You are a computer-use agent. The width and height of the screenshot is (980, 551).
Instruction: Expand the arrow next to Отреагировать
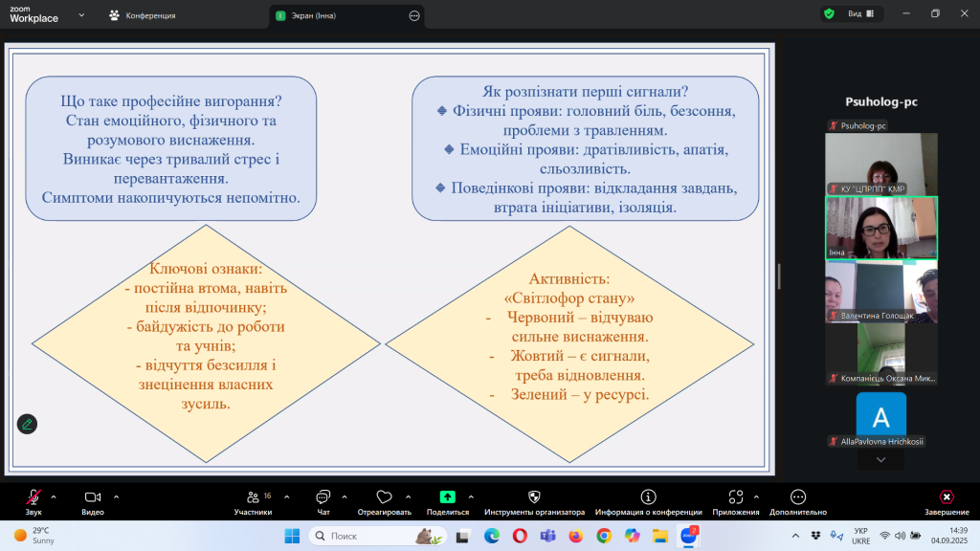(x=408, y=497)
